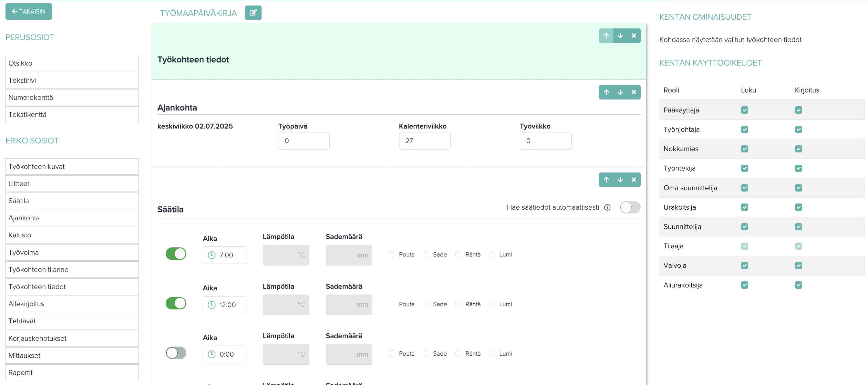Check Pouta in the 7:00 row
Image resolution: width=868 pixels, height=385 pixels.
[392, 254]
